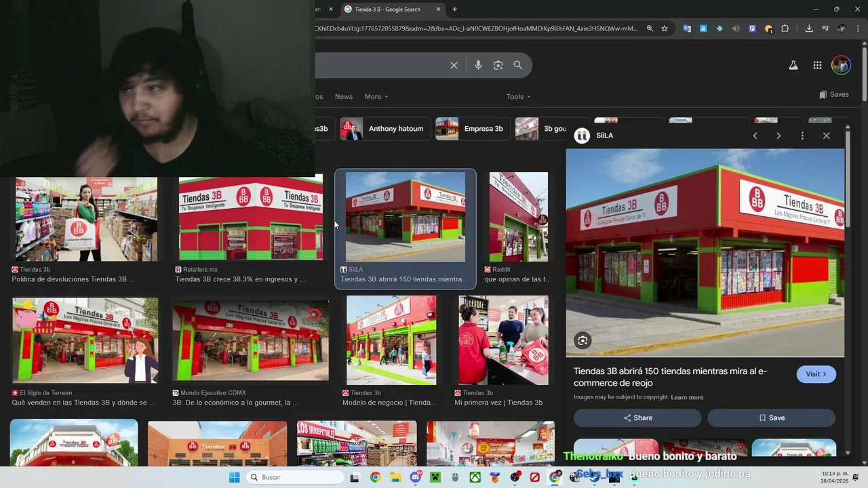Screen dimensions: 868x488
Task: Open Mundo Ejecutivo CDMX store image
Action: tap(250, 340)
